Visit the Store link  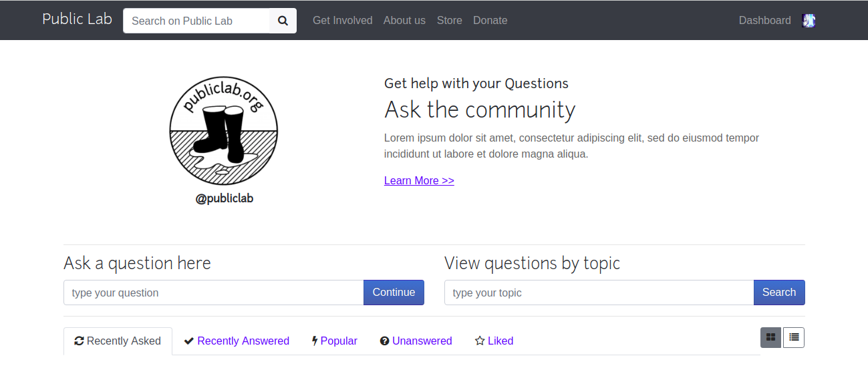point(450,21)
